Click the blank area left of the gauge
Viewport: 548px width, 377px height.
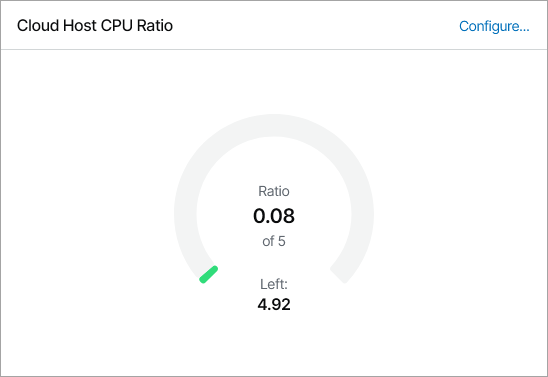click(x=87, y=213)
